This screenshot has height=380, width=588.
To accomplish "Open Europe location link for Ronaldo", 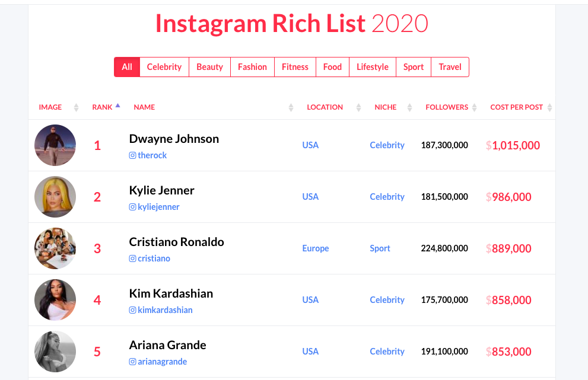I will coord(316,248).
